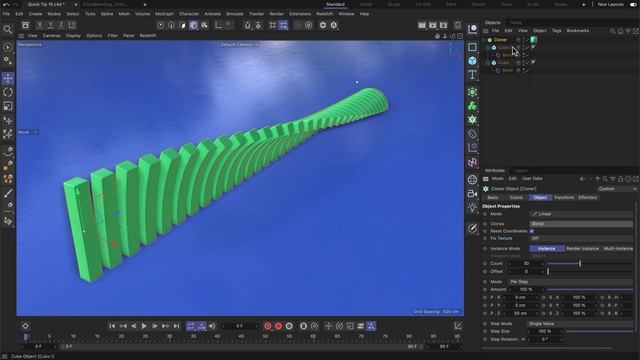Open the Per Step mode dropdown
This screenshot has width=640, height=360.
[571, 282]
